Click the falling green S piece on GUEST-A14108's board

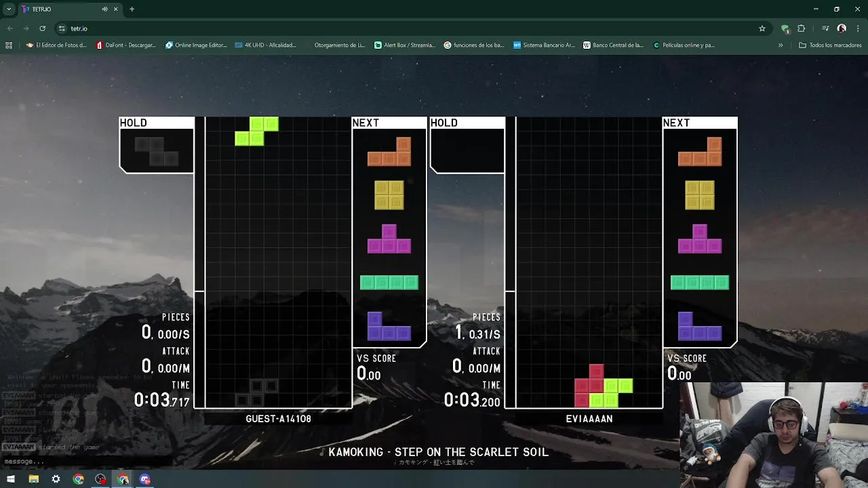pyautogui.click(x=257, y=131)
